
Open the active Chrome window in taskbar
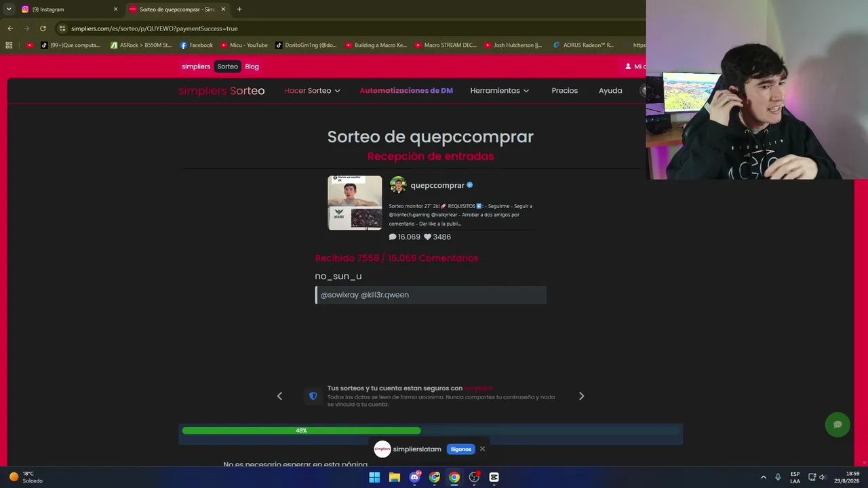point(454,477)
